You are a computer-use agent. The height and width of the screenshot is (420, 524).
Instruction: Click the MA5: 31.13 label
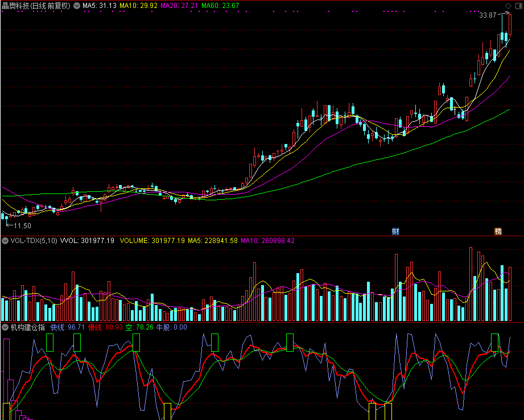tap(100, 6)
